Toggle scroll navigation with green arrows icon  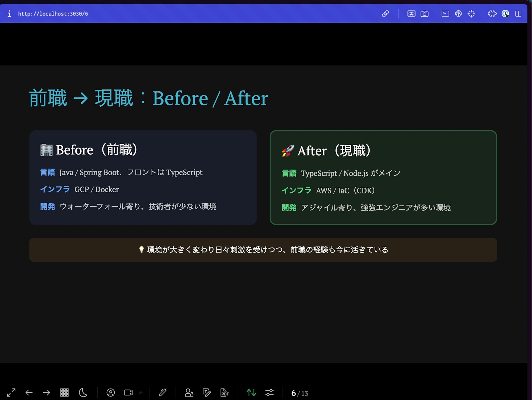[x=251, y=393]
